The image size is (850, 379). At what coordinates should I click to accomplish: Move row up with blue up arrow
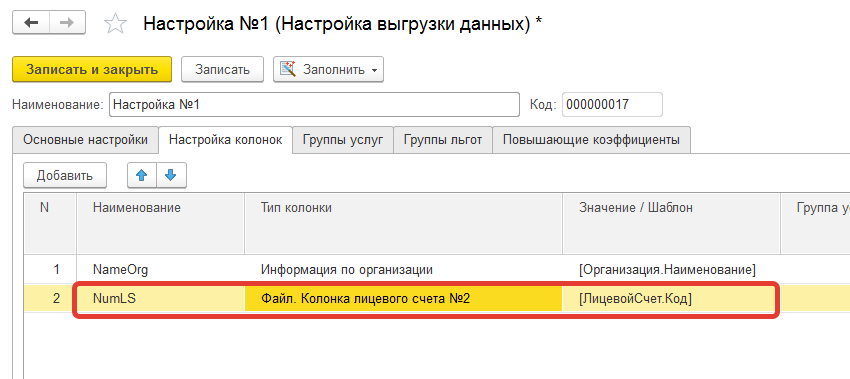tap(141, 175)
